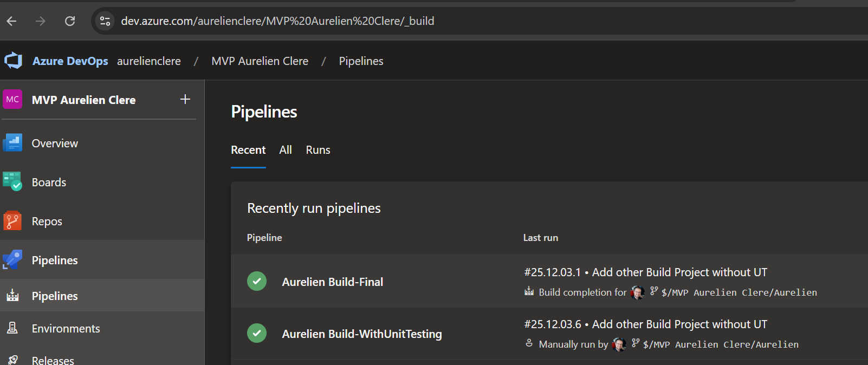Select Pipelines sub-item under Pipelines hub
868x365 pixels.
102,296
